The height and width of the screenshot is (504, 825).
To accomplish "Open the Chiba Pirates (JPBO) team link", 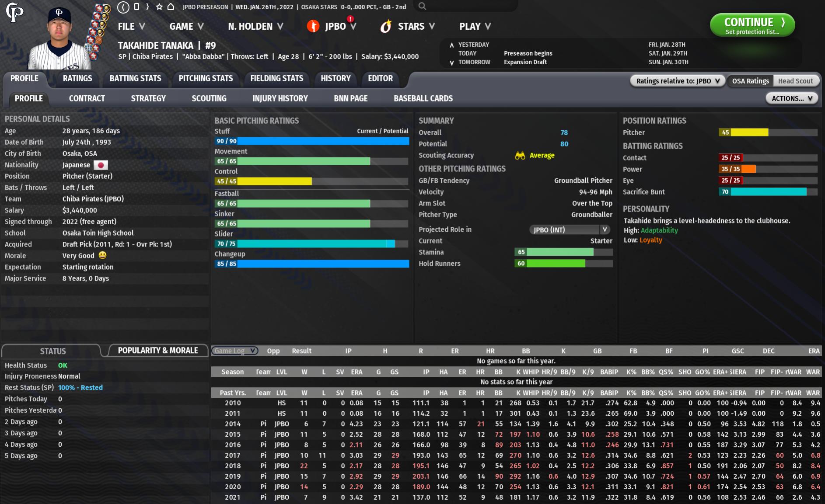I will pyautogui.click(x=93, y=199).
